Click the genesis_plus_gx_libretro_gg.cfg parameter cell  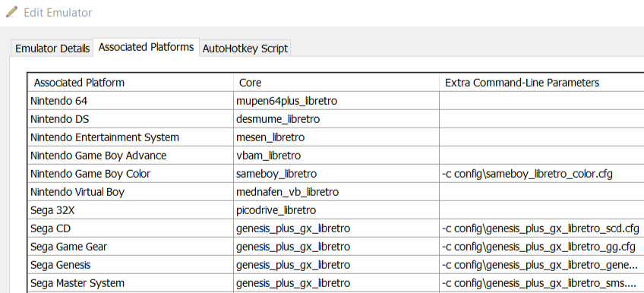541,247
